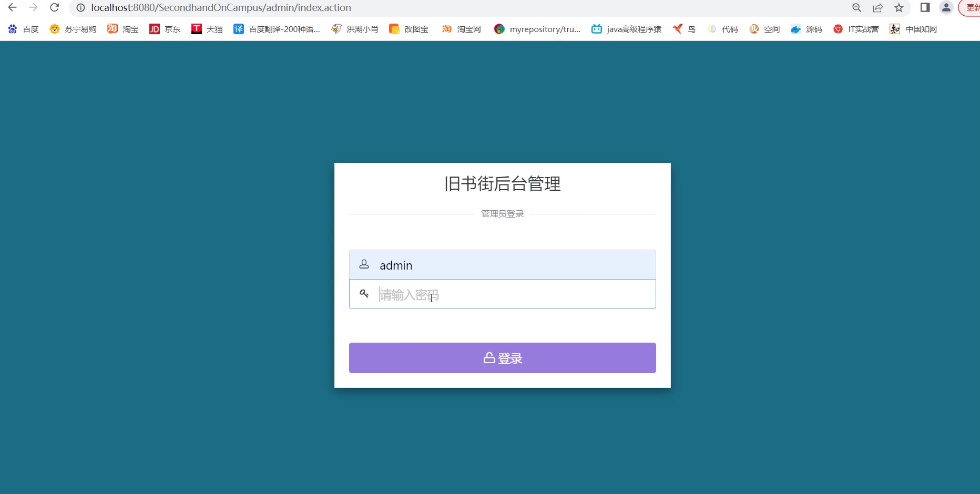
Task: Open the 百度 bookmark
Action: (24, 29)
